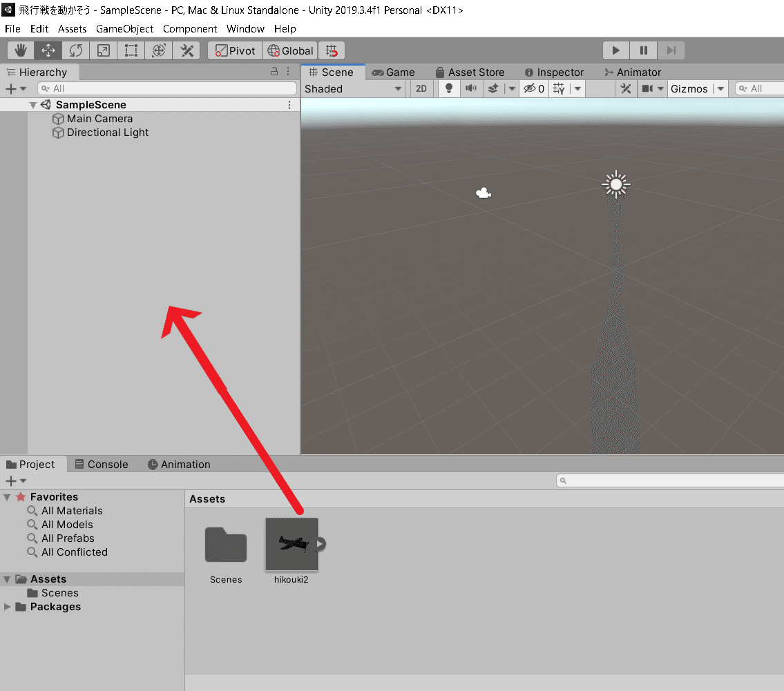Toggle scene effects layers icon
784x691 pixels.
pos(493,89)
